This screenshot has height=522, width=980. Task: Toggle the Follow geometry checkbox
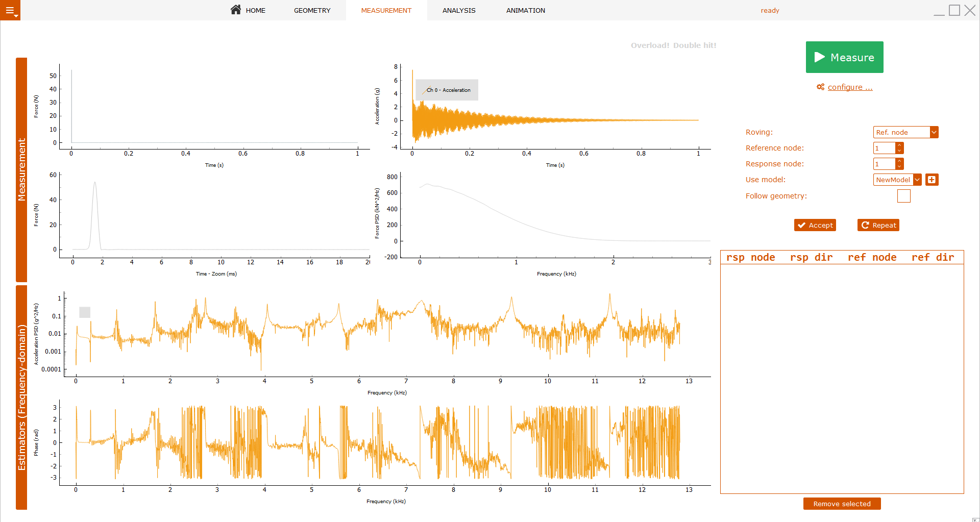[x=903, y=196]
